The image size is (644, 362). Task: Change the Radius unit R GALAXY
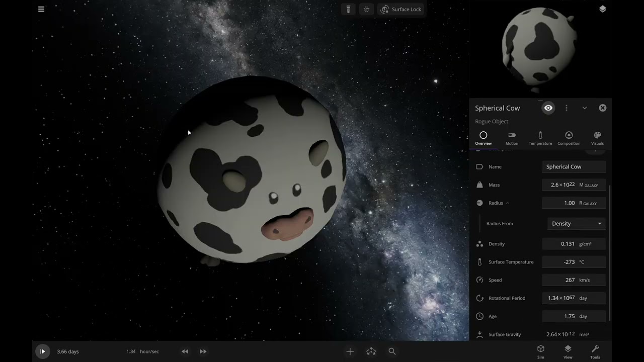point(588,203)
